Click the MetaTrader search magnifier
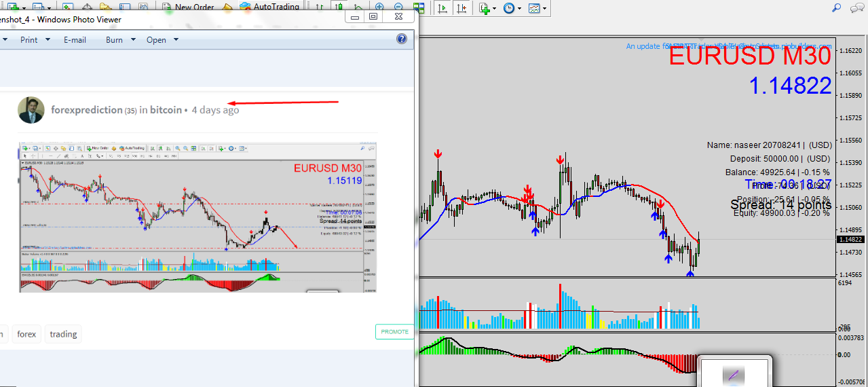 click(836, 7)
